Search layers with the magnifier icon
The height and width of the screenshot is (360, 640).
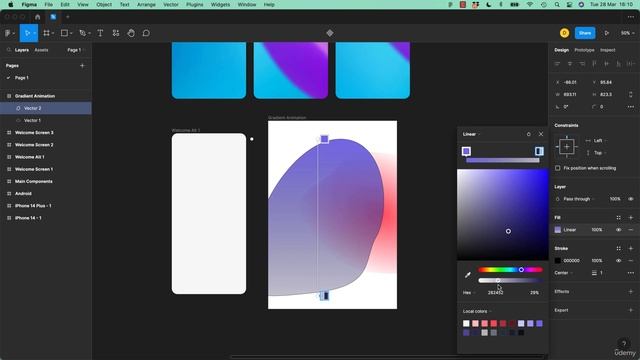(x=9, y=50)
